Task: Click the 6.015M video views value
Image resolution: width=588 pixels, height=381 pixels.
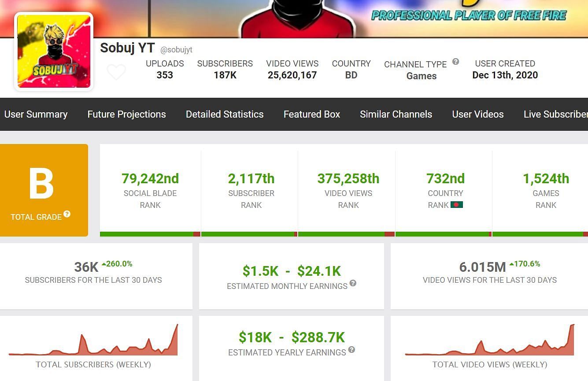Action: 482,267
